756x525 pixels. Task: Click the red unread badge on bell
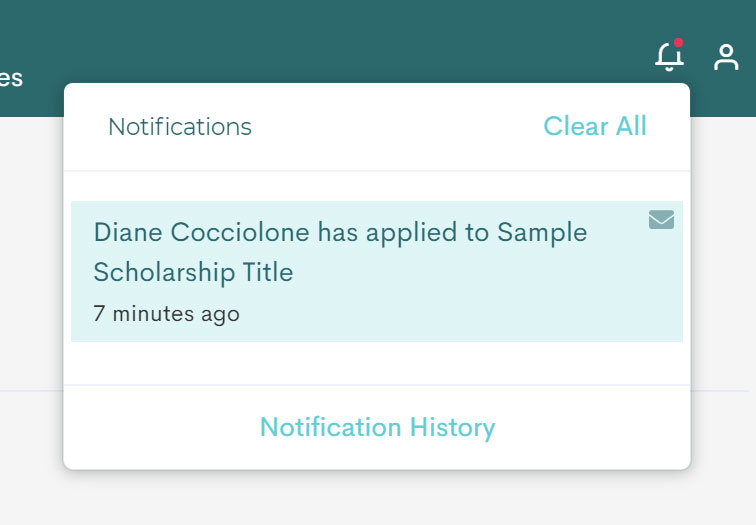[678, 43]
